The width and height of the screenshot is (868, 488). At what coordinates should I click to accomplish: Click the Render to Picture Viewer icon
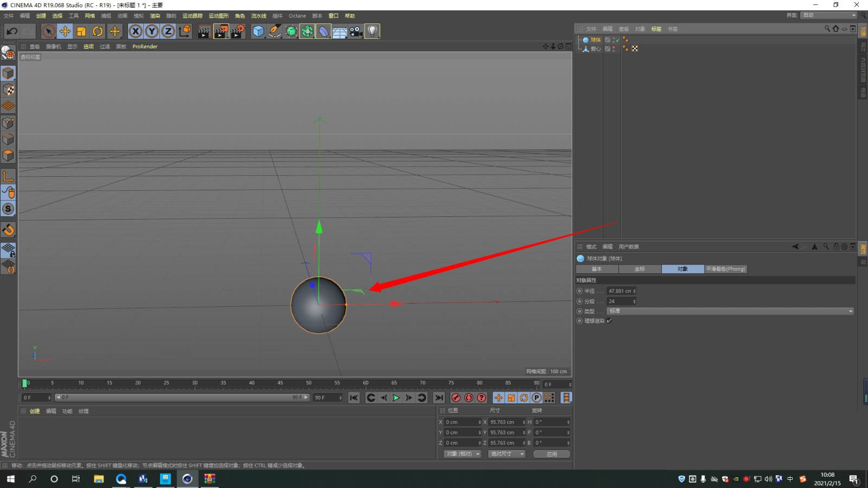[x=221, y=31]
